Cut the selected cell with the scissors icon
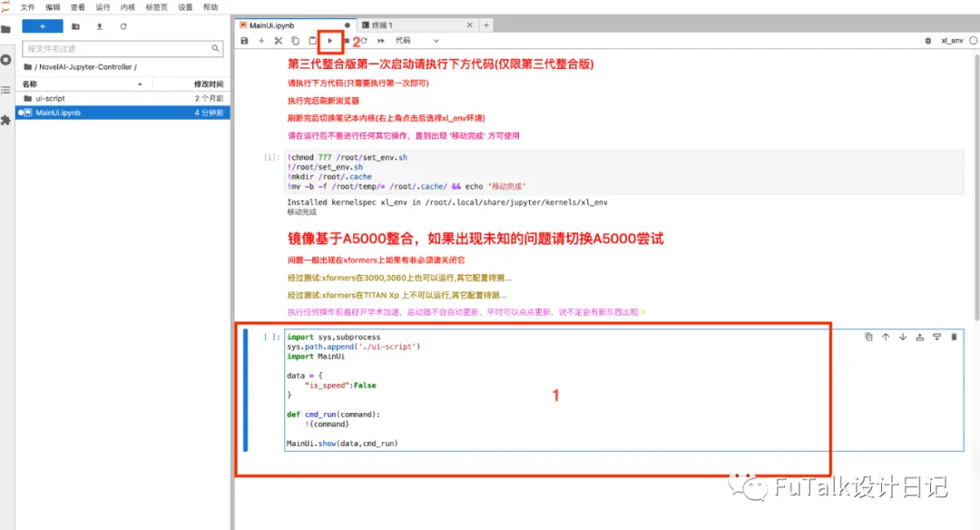Screen dimensions: 980x530 tap(279, 41)
